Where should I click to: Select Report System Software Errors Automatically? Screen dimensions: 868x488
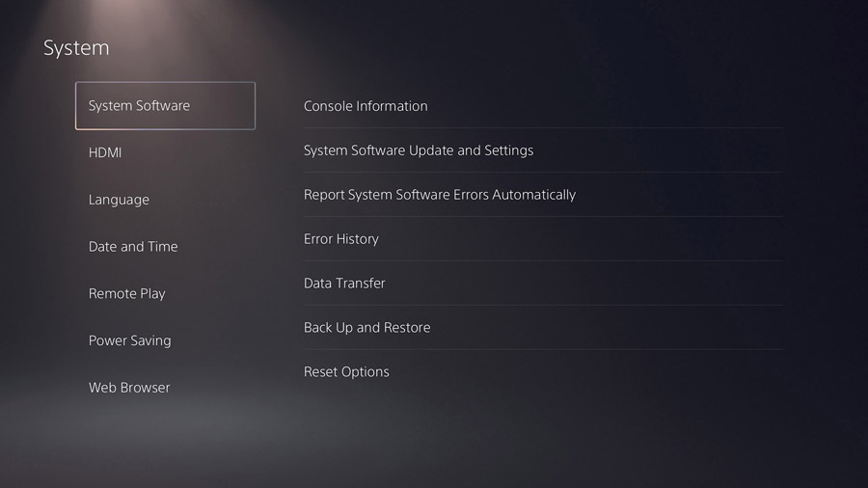(440, 195)
